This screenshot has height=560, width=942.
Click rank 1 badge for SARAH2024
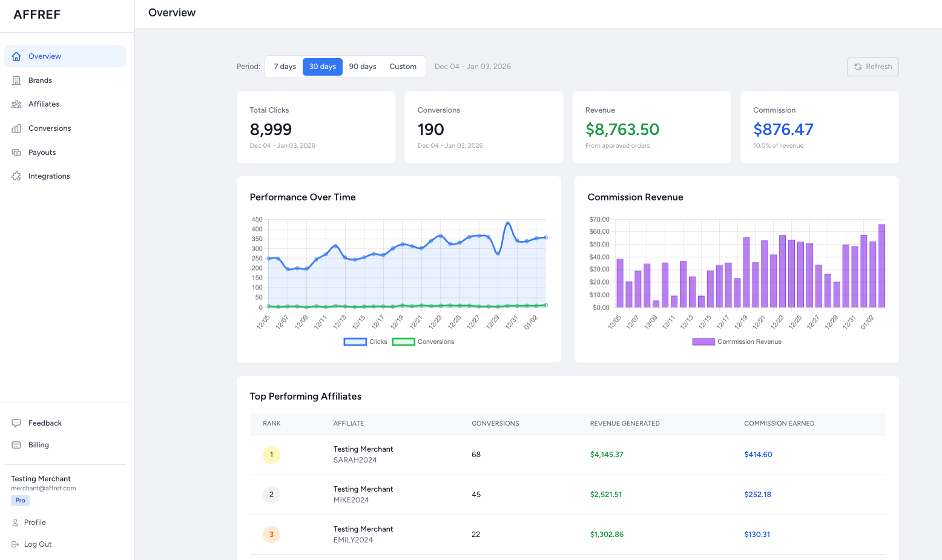271,455
